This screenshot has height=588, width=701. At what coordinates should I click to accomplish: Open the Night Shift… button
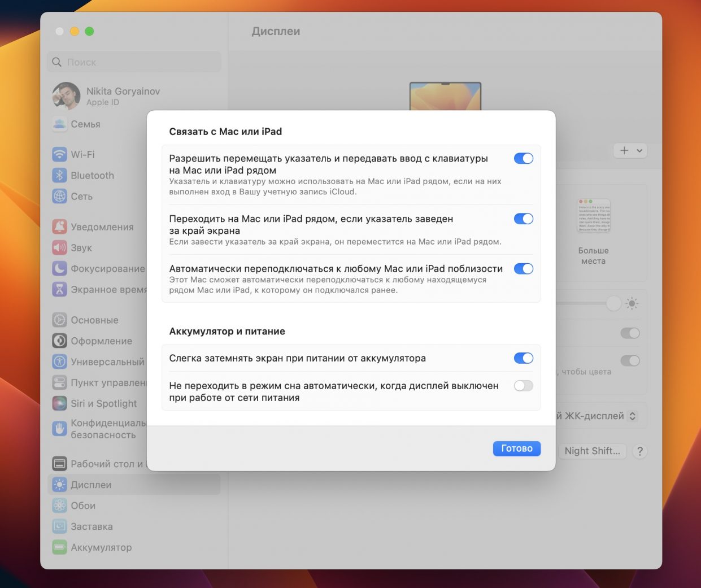(x=592, y=451)
